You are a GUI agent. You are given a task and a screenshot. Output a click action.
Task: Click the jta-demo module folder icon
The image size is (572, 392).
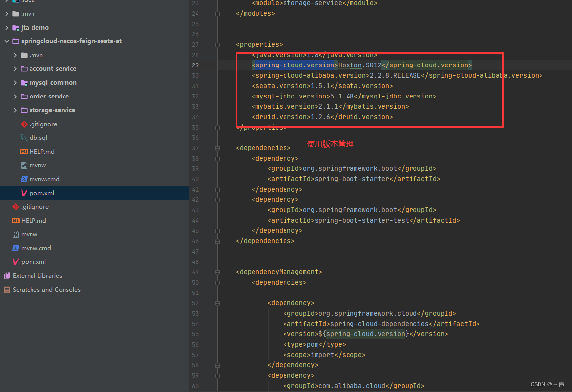(16, 28)
